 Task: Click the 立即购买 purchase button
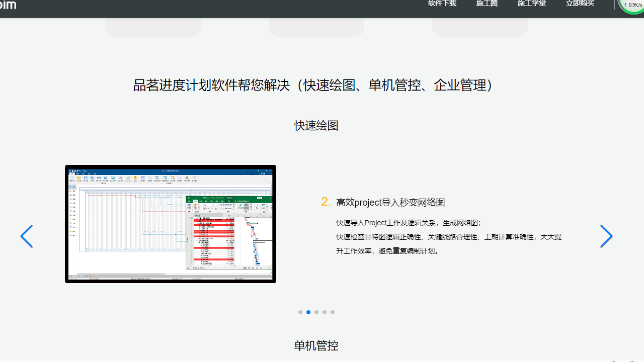tap(580, 4)
